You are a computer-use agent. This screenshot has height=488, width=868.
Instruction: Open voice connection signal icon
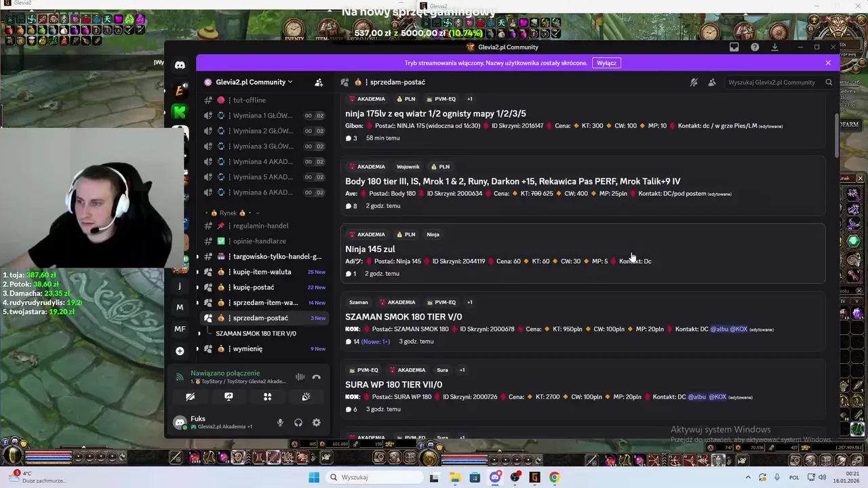point(180,377)
